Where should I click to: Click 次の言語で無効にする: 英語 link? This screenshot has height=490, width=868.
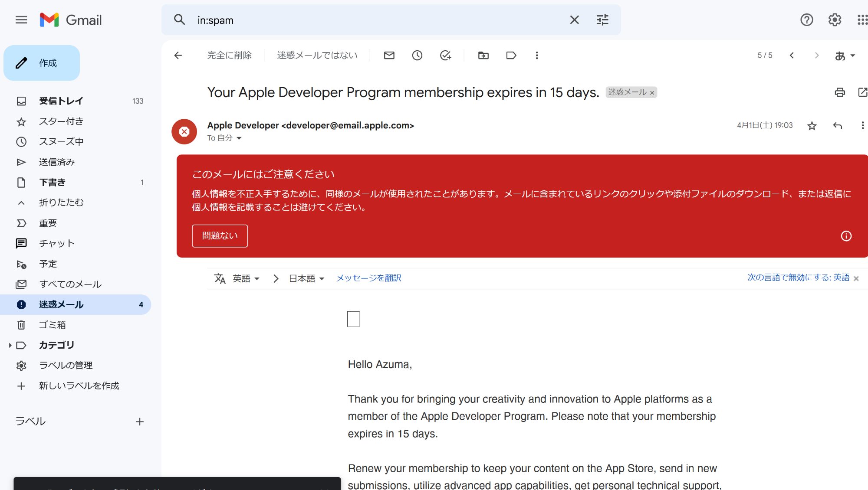pos(799,278)
